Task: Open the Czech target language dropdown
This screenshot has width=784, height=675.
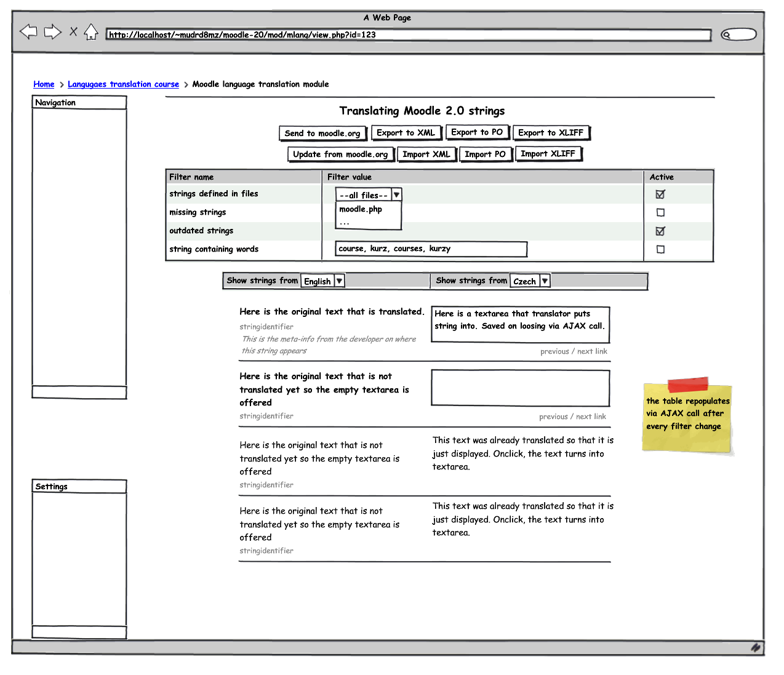Action: point(529,281)
